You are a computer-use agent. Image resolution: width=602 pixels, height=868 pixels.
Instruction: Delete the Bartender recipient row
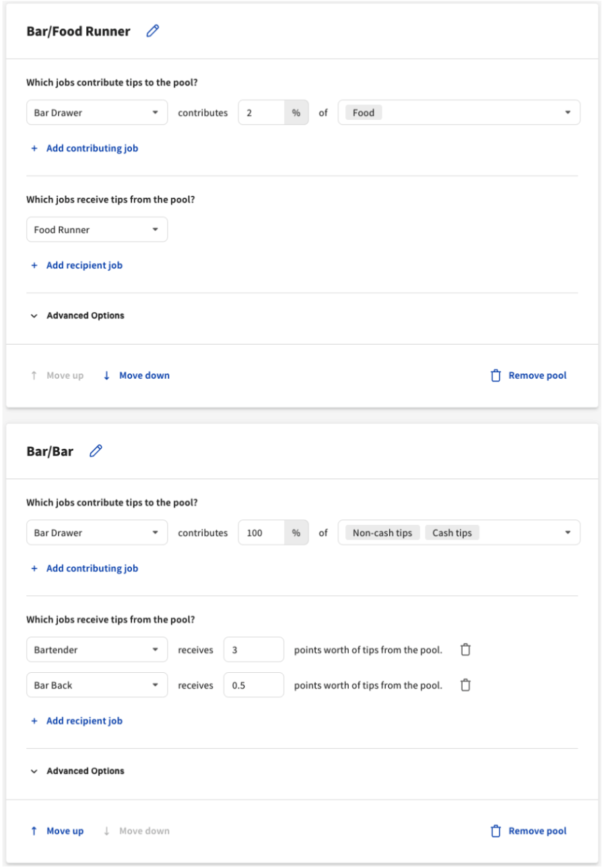coord(465,650)
